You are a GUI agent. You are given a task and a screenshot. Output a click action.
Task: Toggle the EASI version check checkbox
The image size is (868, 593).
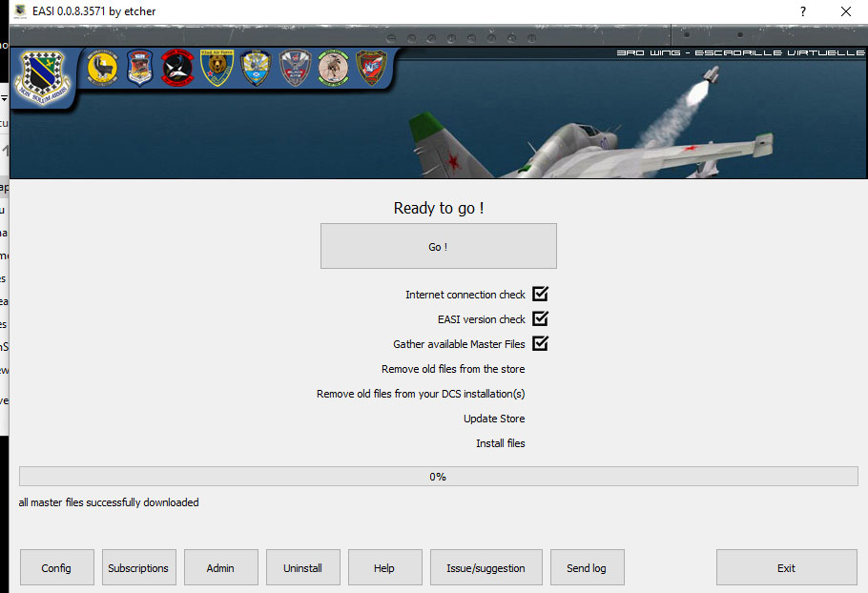tap(541, 319)
